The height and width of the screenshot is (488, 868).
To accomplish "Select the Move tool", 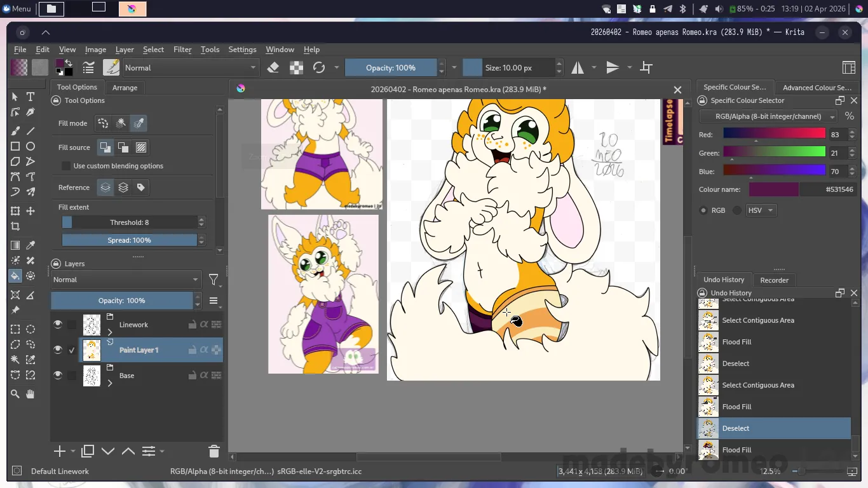I will 31,211.
